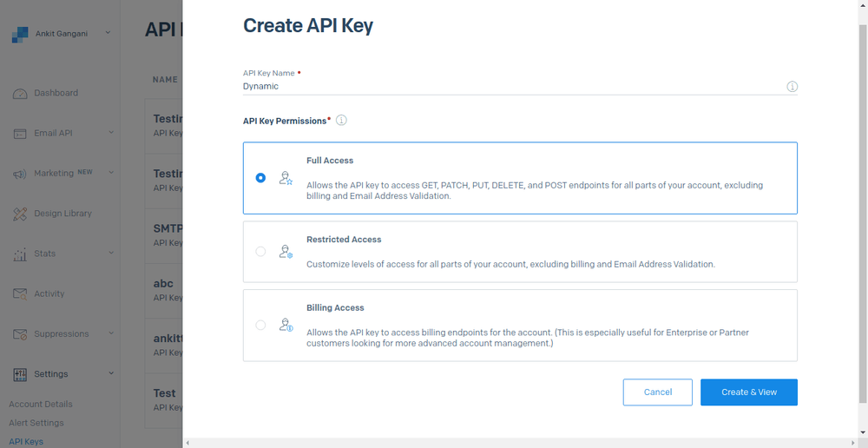The width and height of the screenshot is (868, 448).
Task: Click the Create & View button
Action: (x=749, y=392)
